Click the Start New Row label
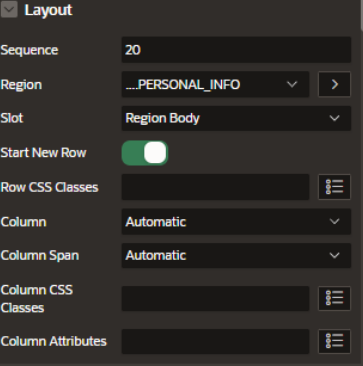363x366 pixels. tap(44, 153)
